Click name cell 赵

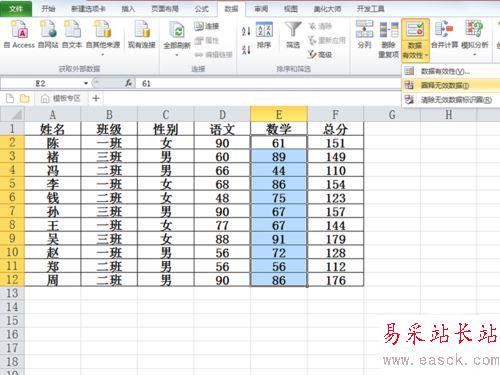click(x=53, y=253)
